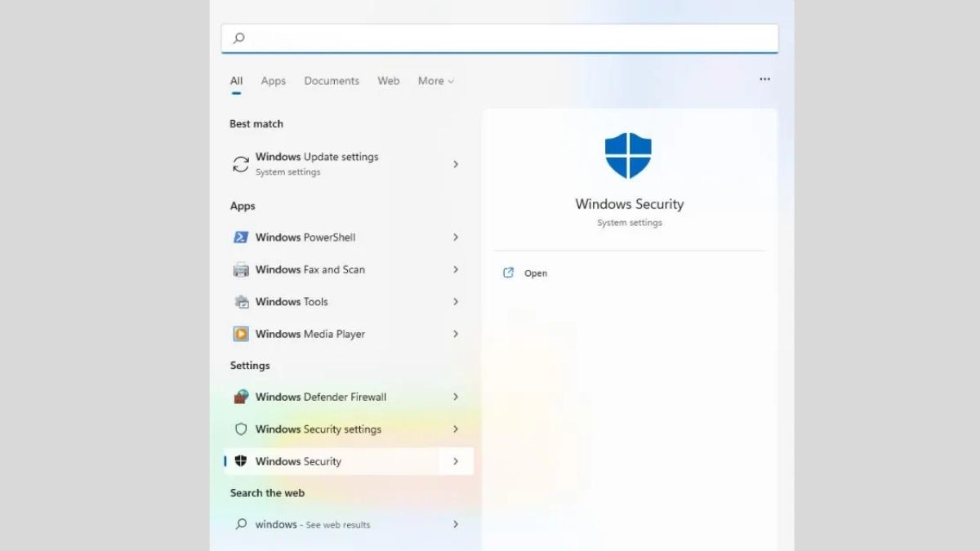The image size is (980, 551).
Task: Click inside the search input field
Action: 499,38
